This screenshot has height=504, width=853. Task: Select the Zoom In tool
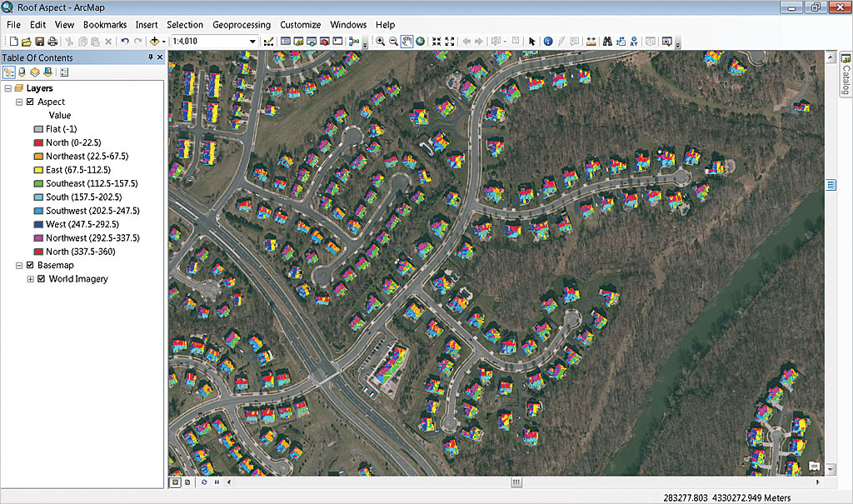[x=380, y=42]
